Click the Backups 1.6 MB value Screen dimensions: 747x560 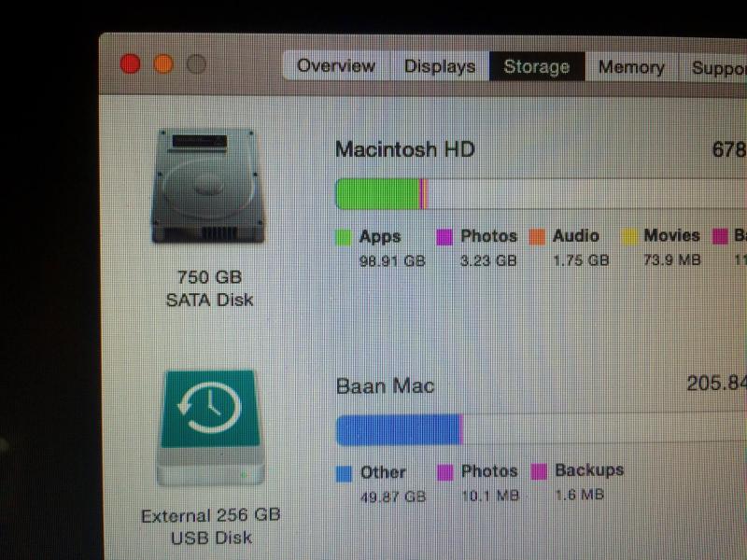click(580, 495)
